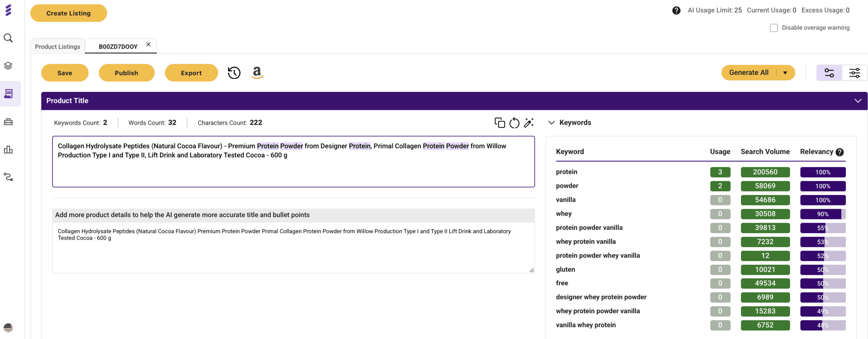This screenshot has width=868, height=339.
Task: Click the title reset arrow icon
Action: coord(514,123)
